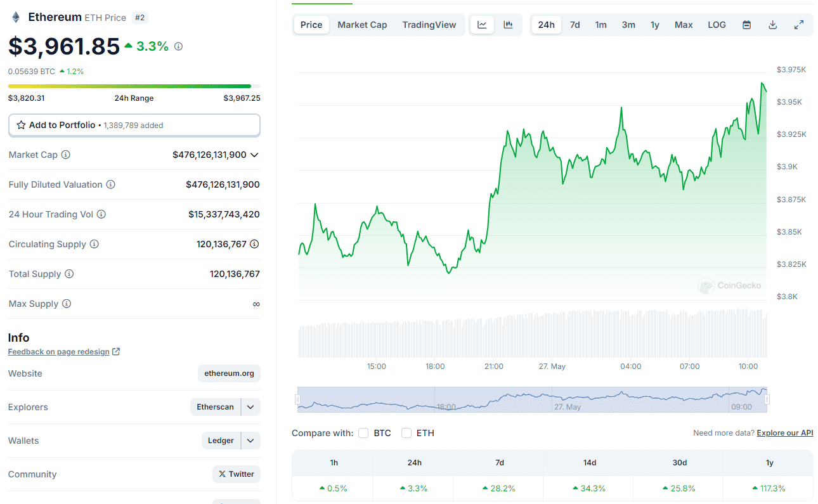Open the ethereum.org website link
This screenshot has height=504, width=818.
pos(229,373)
